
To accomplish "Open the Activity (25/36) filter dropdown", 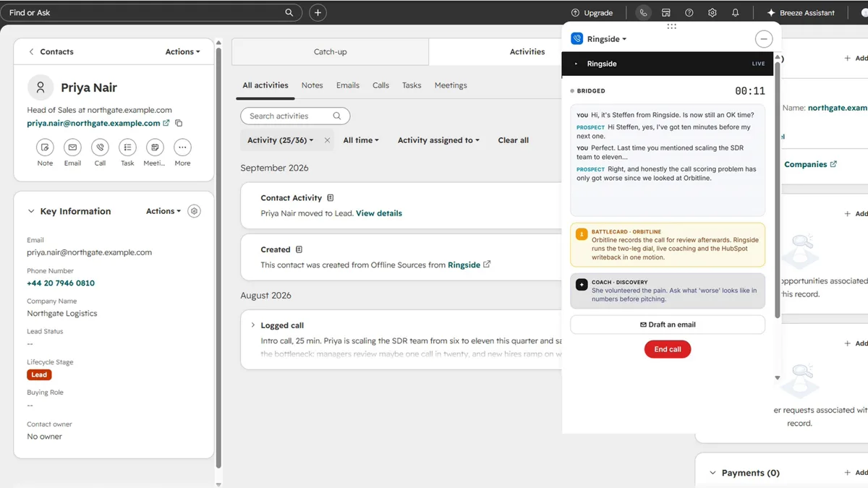I will tap(281, 140).
